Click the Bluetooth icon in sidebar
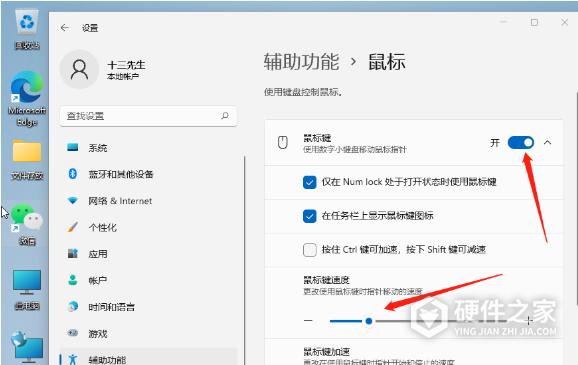578x365 pixels. pos(73,174)
